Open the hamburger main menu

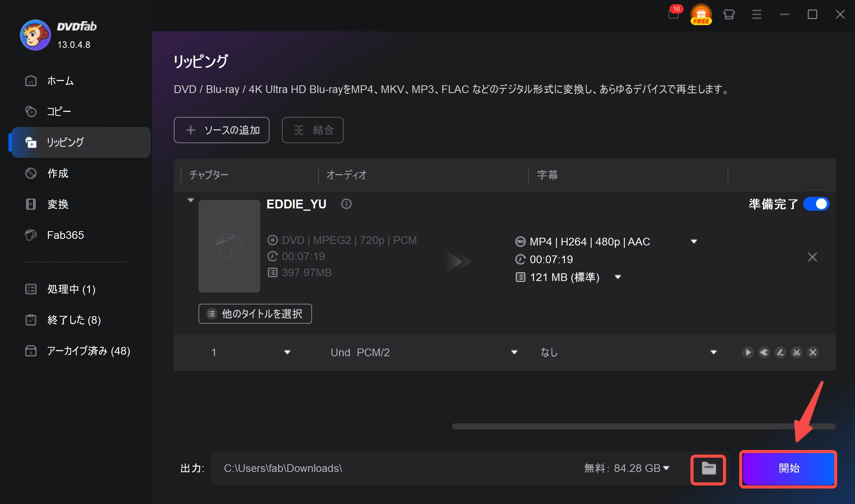pos(757,15)
